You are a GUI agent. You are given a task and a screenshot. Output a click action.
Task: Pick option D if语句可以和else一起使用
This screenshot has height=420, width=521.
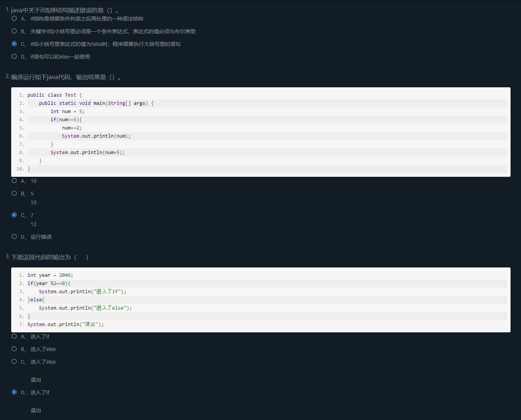pos(14,56)
